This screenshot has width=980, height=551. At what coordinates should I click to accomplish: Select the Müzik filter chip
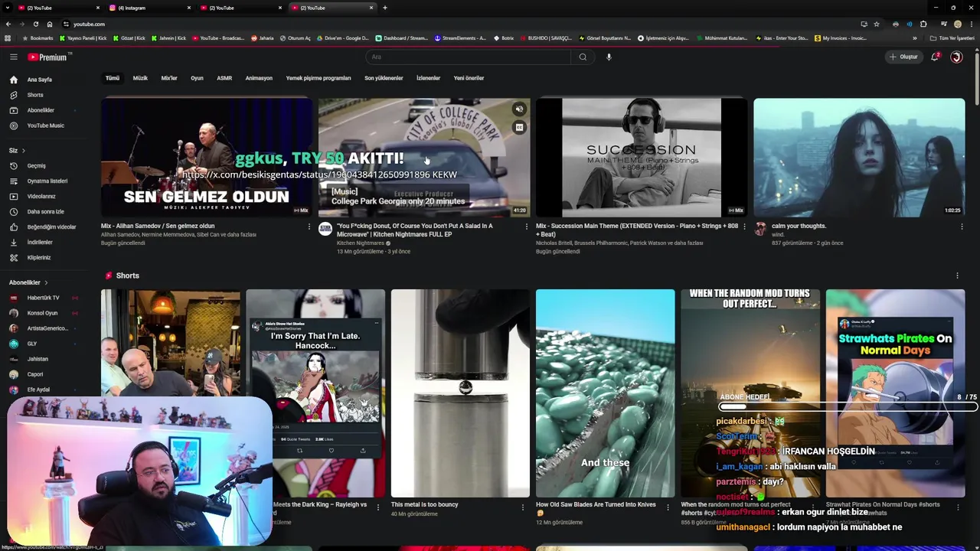tap(140, 78)
